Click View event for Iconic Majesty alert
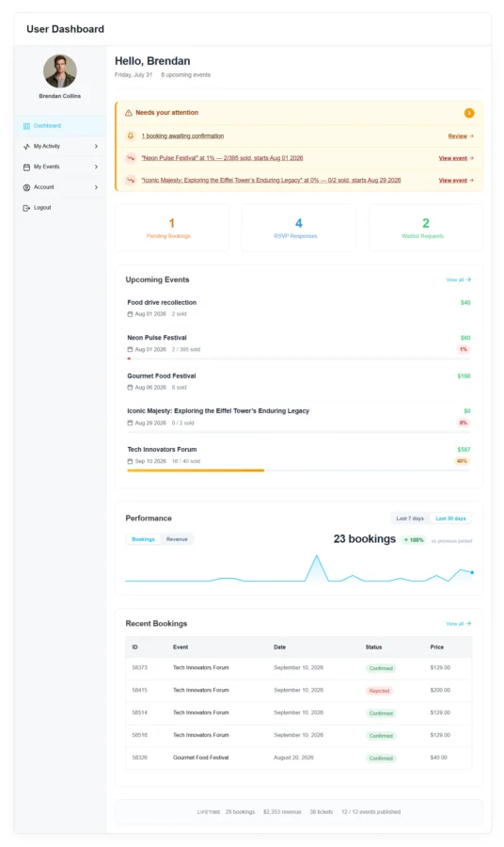 point(456,181)
